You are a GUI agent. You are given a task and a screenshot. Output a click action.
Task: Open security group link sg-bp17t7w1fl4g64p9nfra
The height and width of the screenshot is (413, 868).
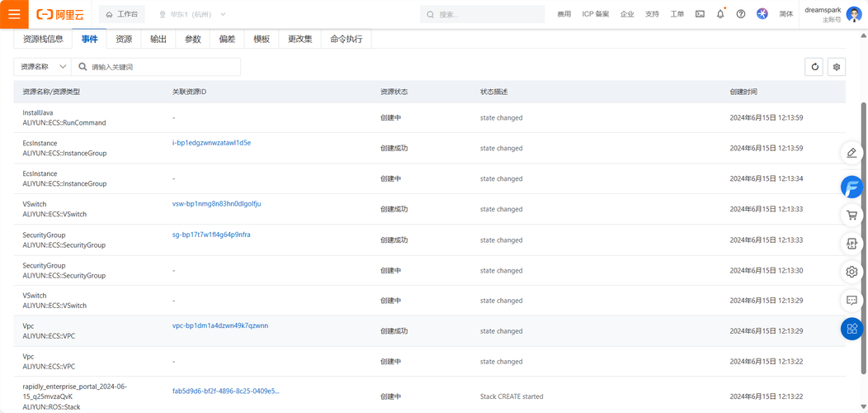click(211, 235)
